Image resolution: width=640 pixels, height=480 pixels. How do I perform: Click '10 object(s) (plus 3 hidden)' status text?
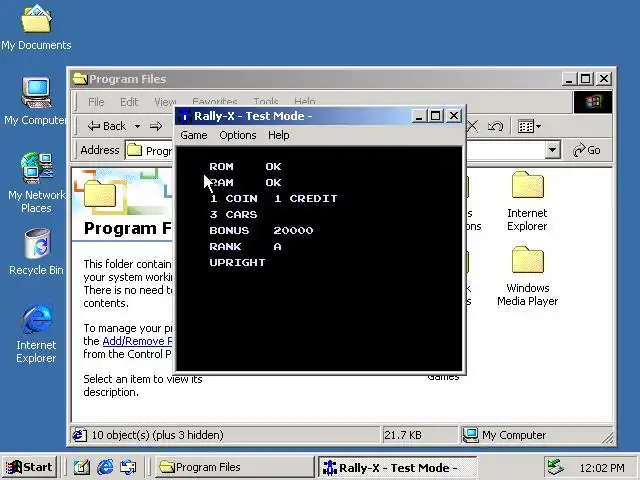pos(158,435)
